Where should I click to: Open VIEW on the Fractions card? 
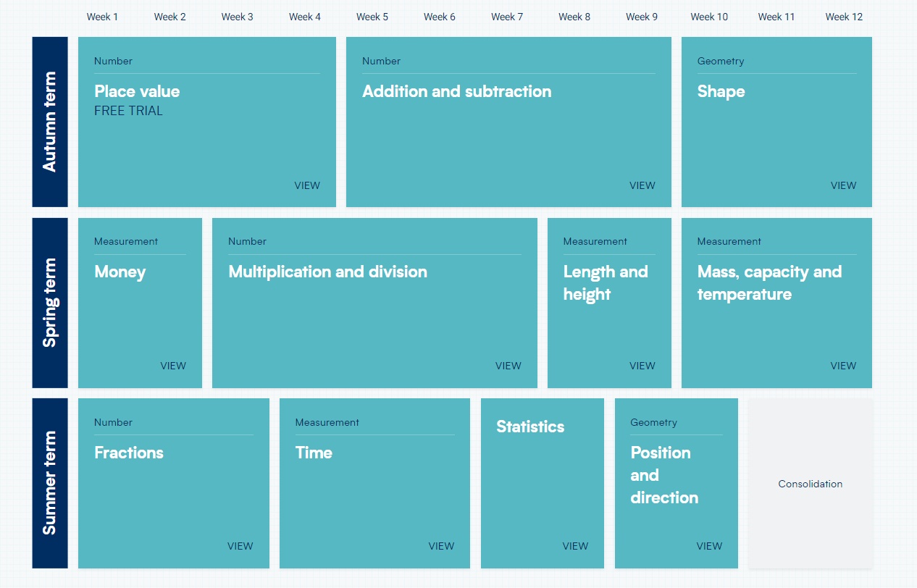[240, 546]
